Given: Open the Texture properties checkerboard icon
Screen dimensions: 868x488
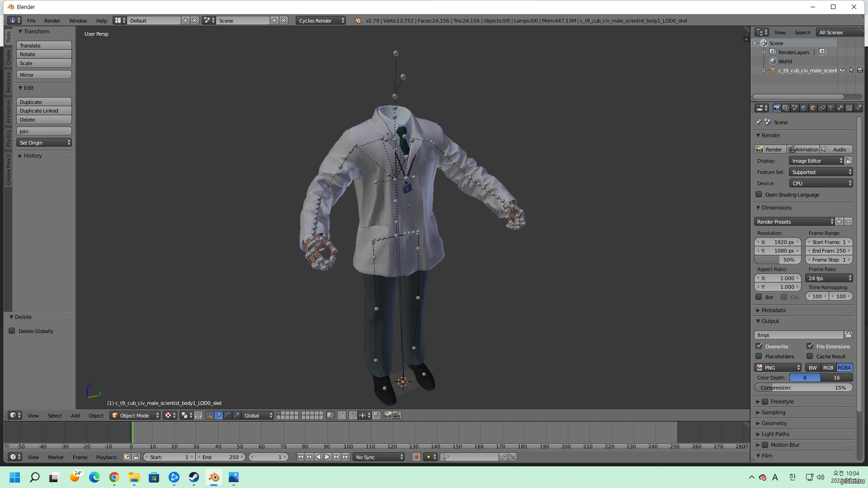Looking at the screenshot, I should tap(849, 108).
